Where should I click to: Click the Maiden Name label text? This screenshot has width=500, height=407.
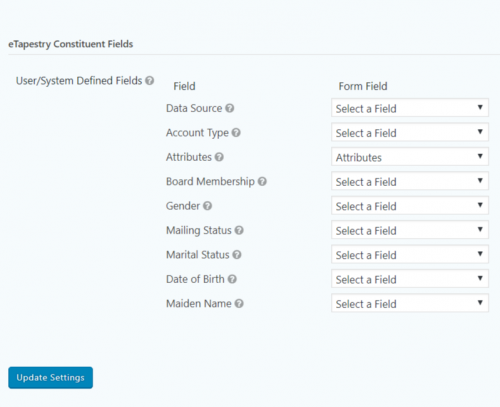(x=199, y=303)
